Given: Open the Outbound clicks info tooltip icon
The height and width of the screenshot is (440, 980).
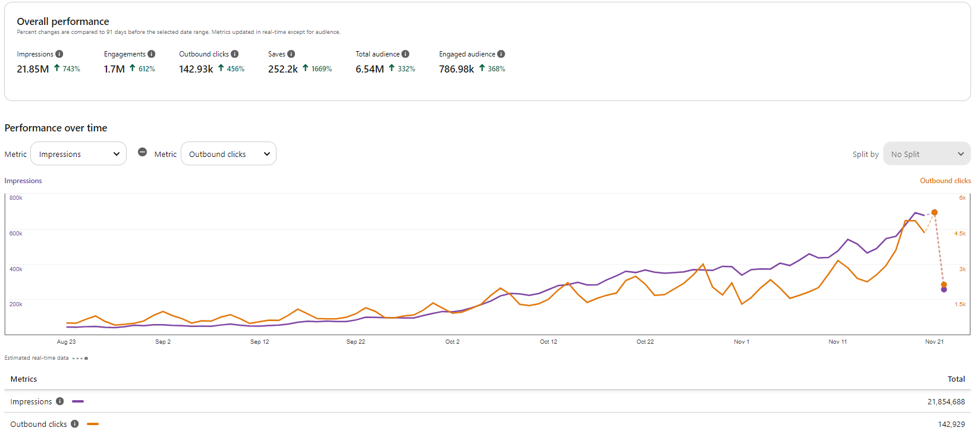Looking at the screenshot, I should point(235,54).
